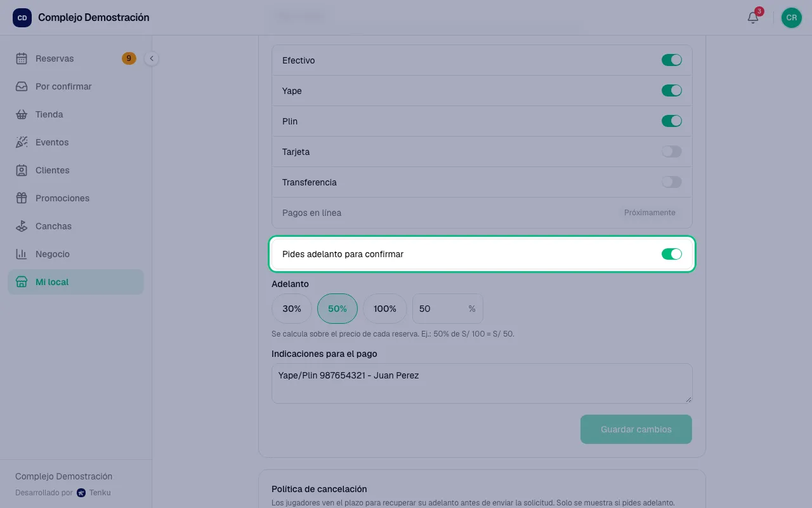The image size is (812, 508).
Task: Open the Tienda section
Action: (75, 114)
